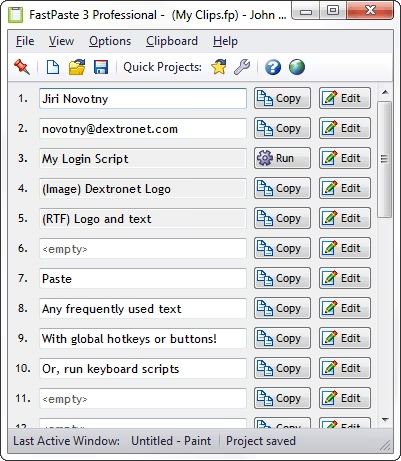Image resolution: width=401 pixels, height=461 pixels.
Task: Click the Any frequently used text field
Action: 143,308
